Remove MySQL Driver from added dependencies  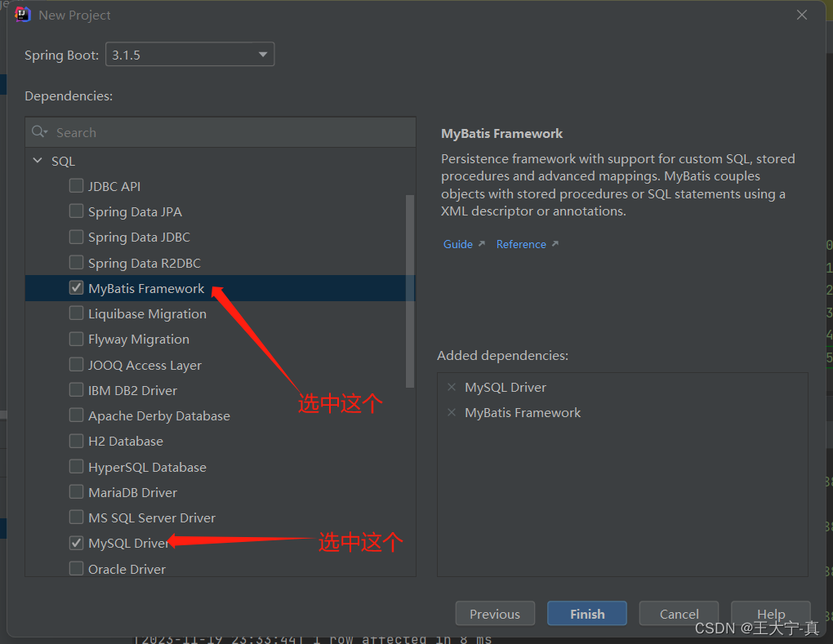pos(452,387)
